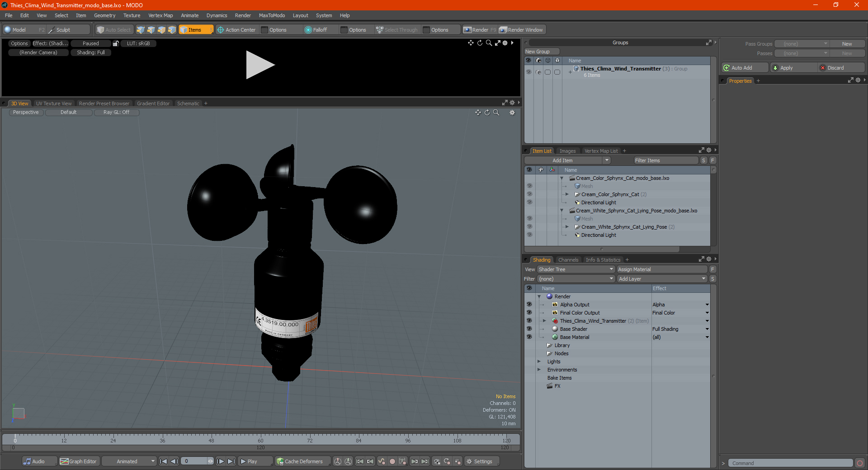Open the Texture menu

coord(132,15)
